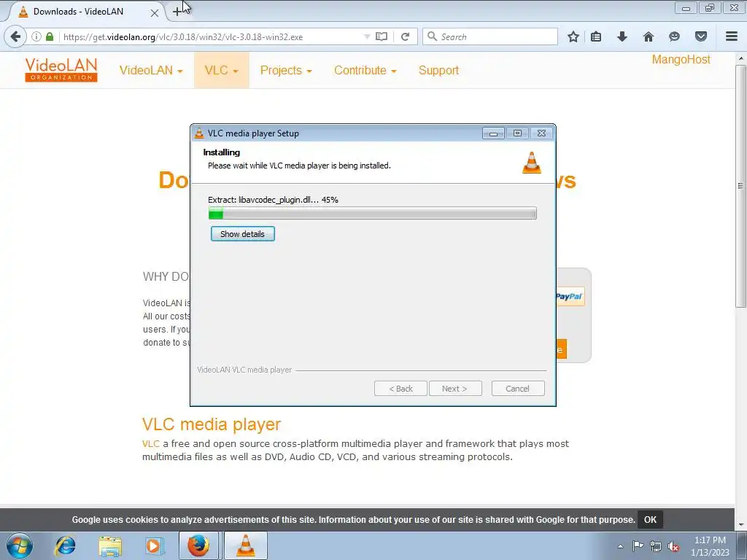
Task: Click the page vertical scrollbar thumb
Action: point(740,186)
